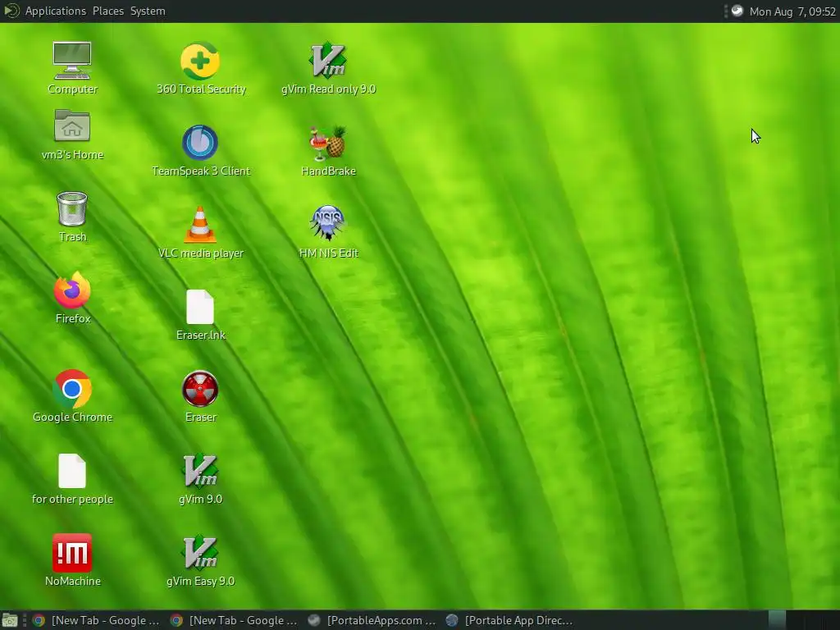The image size is (840, 630).
Task: Switch to PortableApps.com taskbar window
Action: point(372,620)
